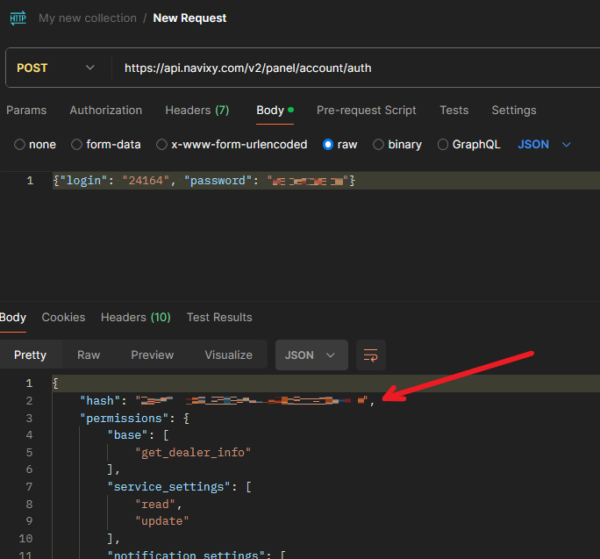
Task: Open the response JSON format dropdown
Action: 311,355
